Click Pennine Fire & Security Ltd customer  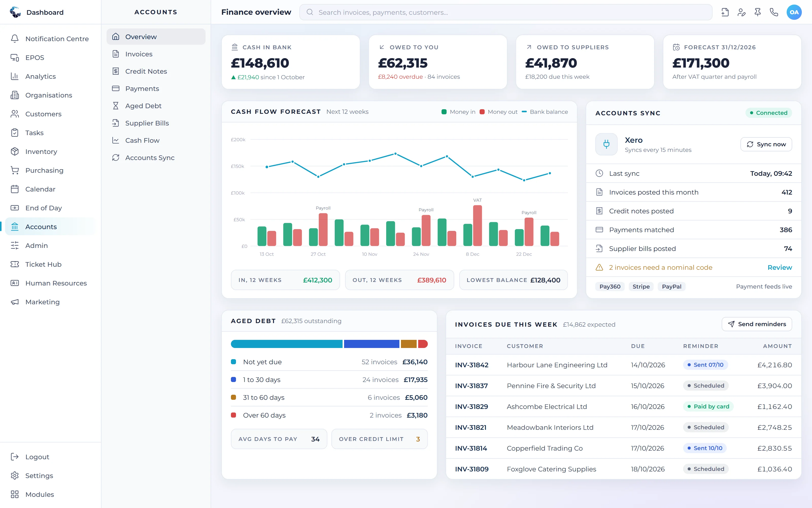point(551,386)
